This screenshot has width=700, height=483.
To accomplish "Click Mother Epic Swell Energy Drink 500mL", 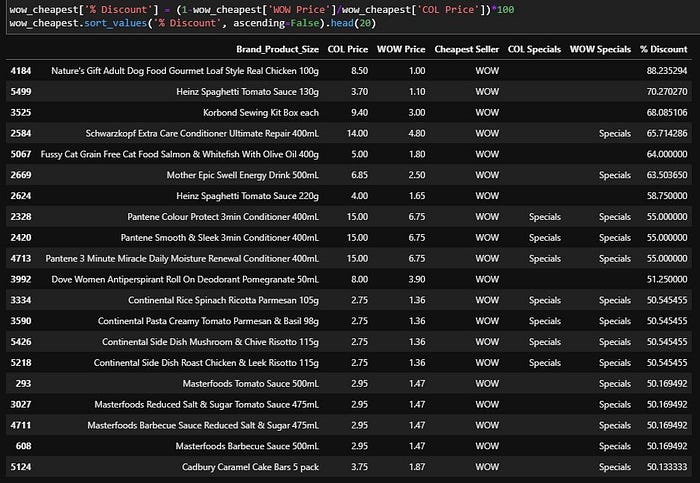I will click(242, 175).
